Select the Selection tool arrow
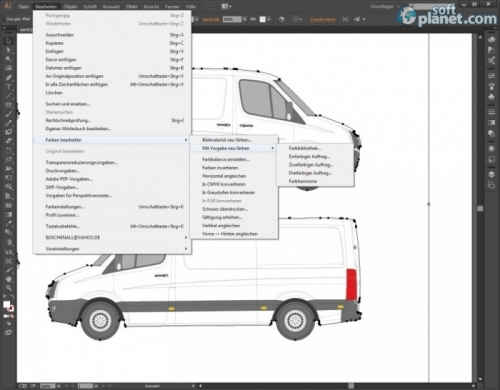The image size is (500, 390). (9, 41)
